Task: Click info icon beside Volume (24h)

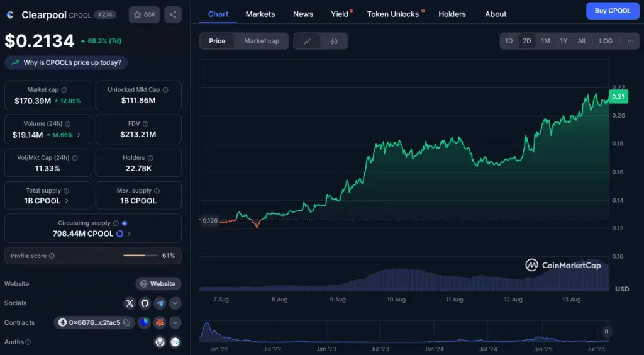Action: 68,123
